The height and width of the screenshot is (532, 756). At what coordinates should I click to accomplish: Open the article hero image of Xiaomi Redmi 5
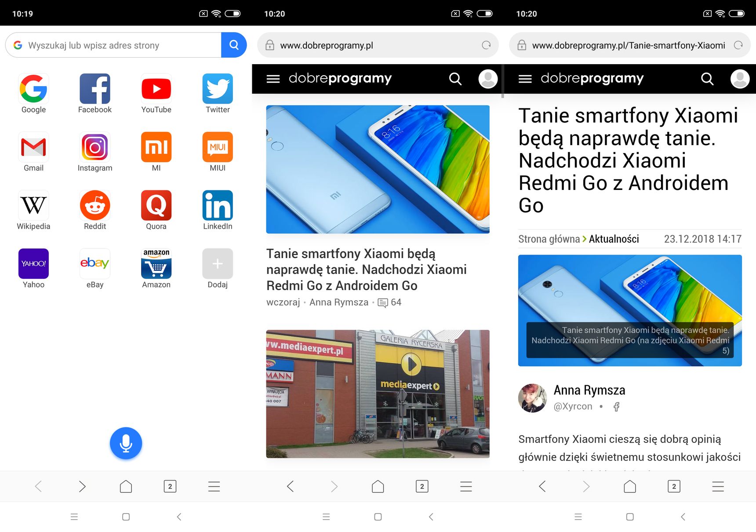[x=630, y=310]
